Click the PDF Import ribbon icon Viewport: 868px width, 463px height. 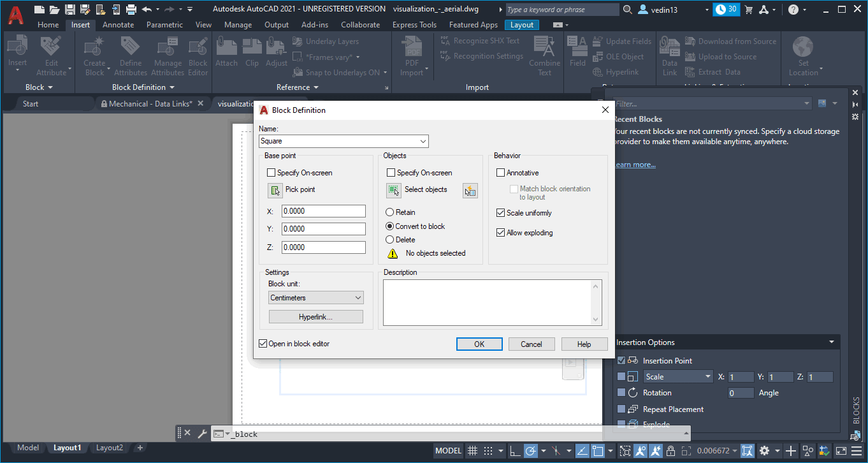tap(412, 56)
